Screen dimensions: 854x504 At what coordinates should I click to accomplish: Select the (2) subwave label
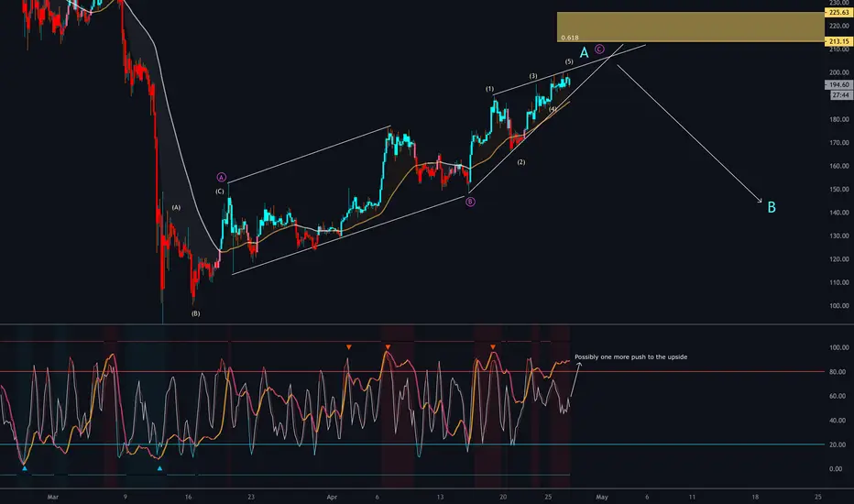click(x=521, y=162)
